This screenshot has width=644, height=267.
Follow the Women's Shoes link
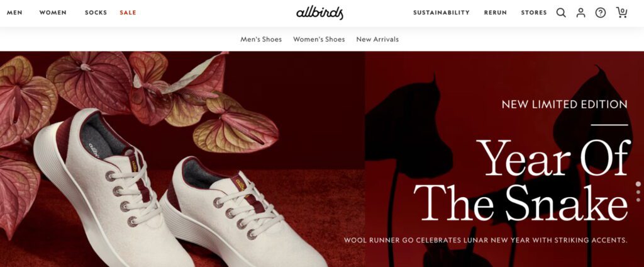(319, 40)
